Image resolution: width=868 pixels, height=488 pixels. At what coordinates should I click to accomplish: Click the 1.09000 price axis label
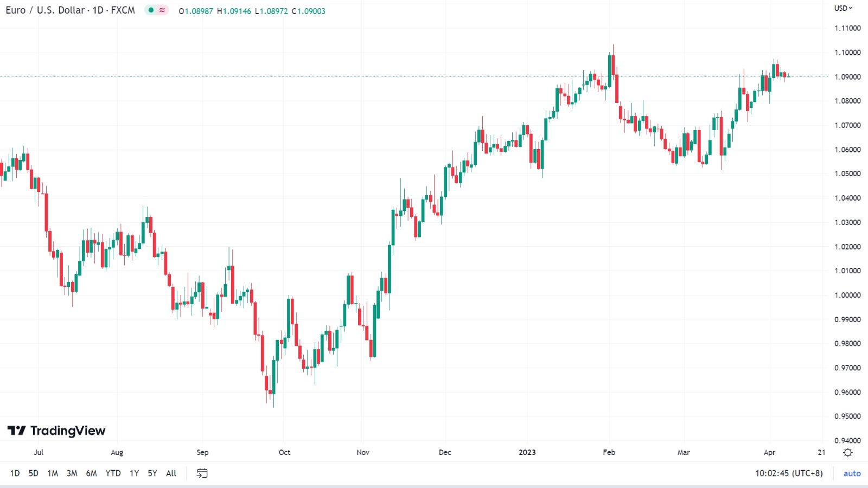847,77
